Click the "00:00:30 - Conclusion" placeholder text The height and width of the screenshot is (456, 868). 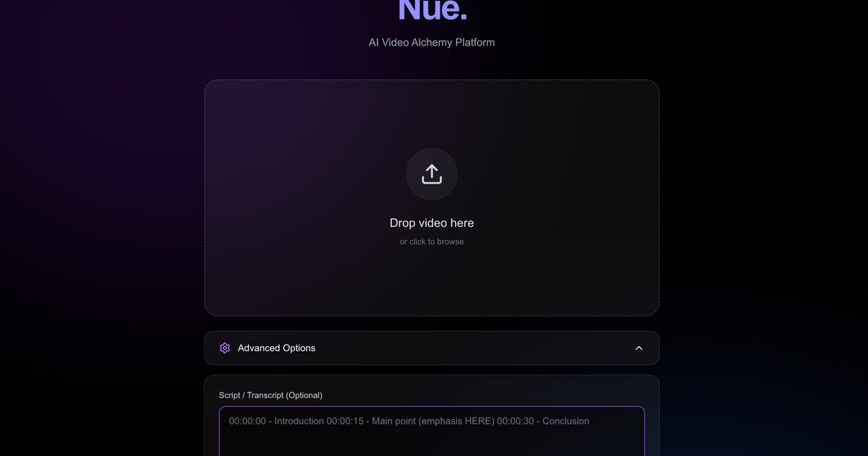tap(543, 421)
